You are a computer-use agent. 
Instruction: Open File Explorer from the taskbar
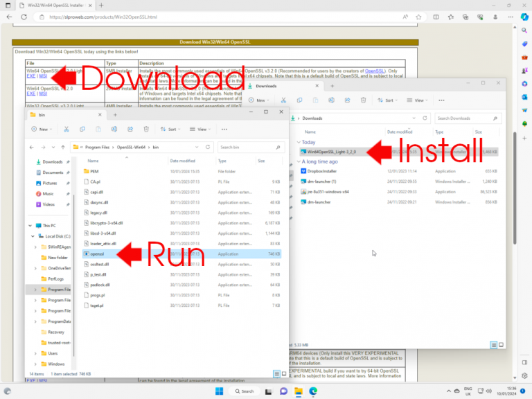[x=299, y=391]
